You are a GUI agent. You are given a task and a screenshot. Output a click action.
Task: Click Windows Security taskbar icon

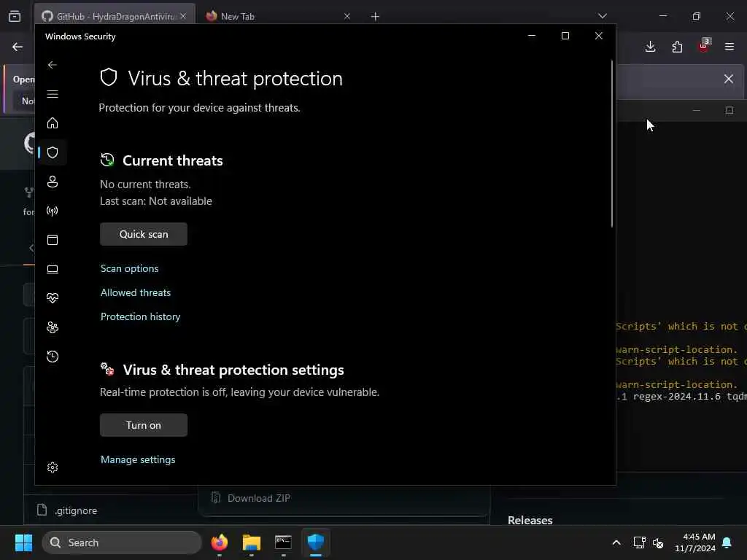(315, 542)
